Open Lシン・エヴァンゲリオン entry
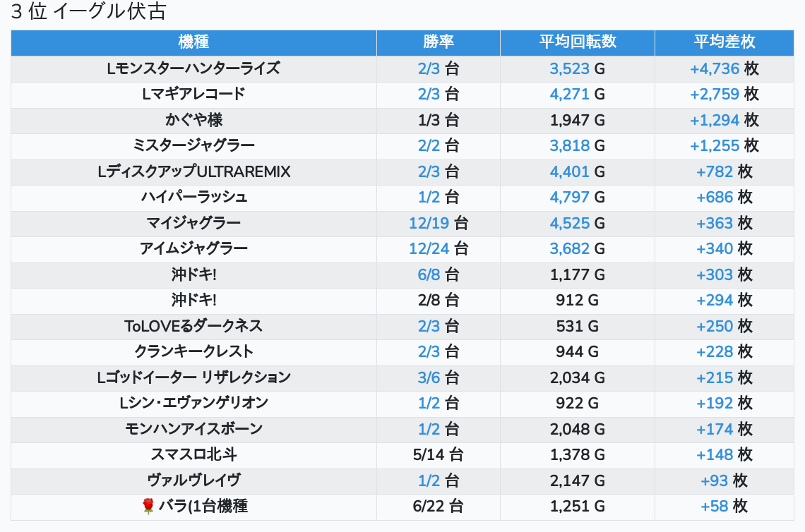Image resolution: width=805 pixels, height=532 pixels. coord(193,403)
